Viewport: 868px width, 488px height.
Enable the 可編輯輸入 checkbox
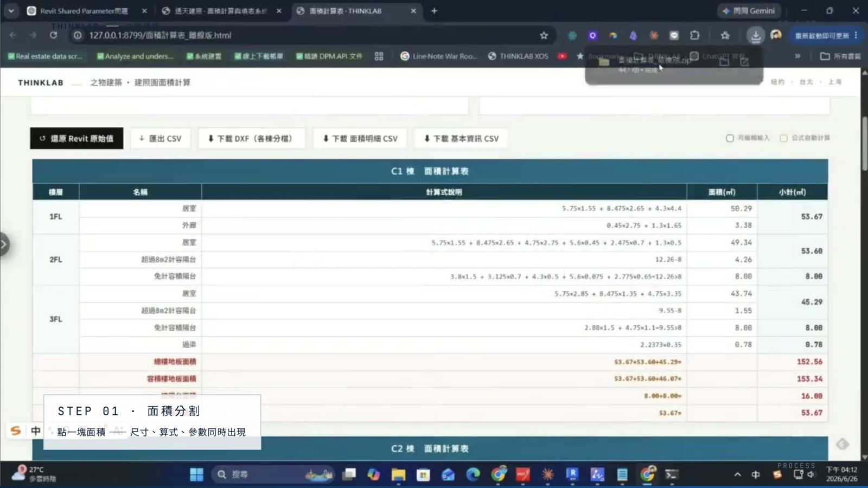tap(730, 138)
